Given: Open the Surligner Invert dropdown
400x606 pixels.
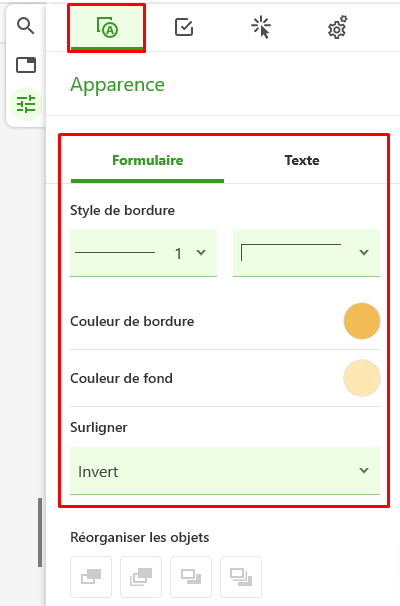Looking at the screenshot, I should pyautogui.click(x=225, y=471).
